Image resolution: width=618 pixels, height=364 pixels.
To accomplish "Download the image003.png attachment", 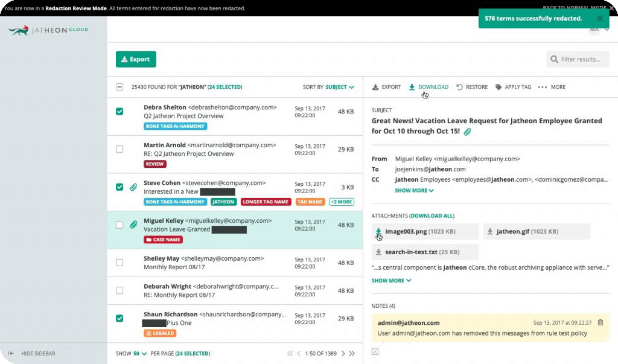I will point(378,231).
